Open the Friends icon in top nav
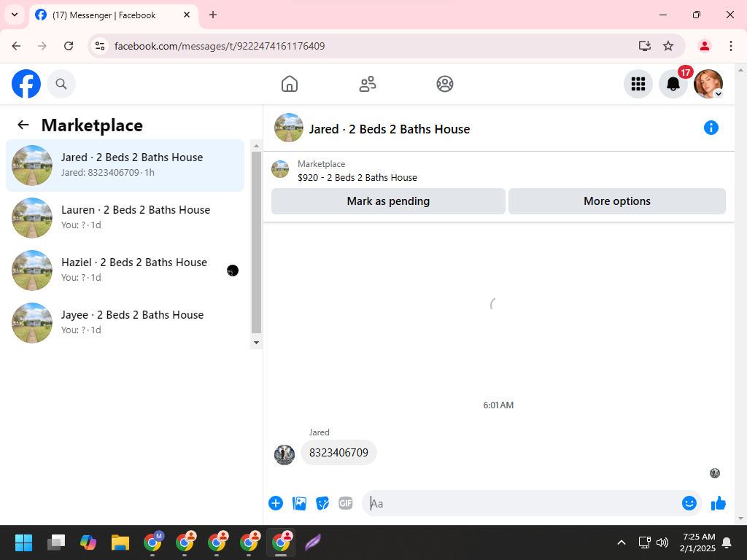 pyautogui.click(x=368, y=84)
